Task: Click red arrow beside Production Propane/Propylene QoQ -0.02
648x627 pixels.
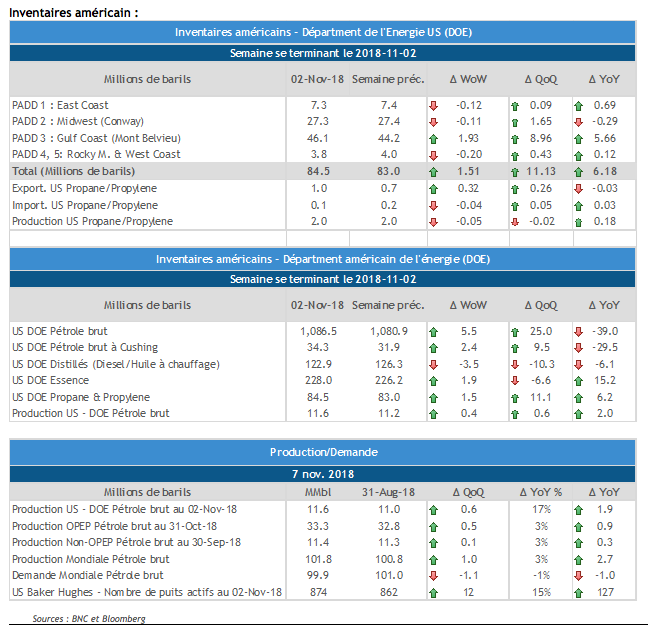Action: (x=514, y=221)
